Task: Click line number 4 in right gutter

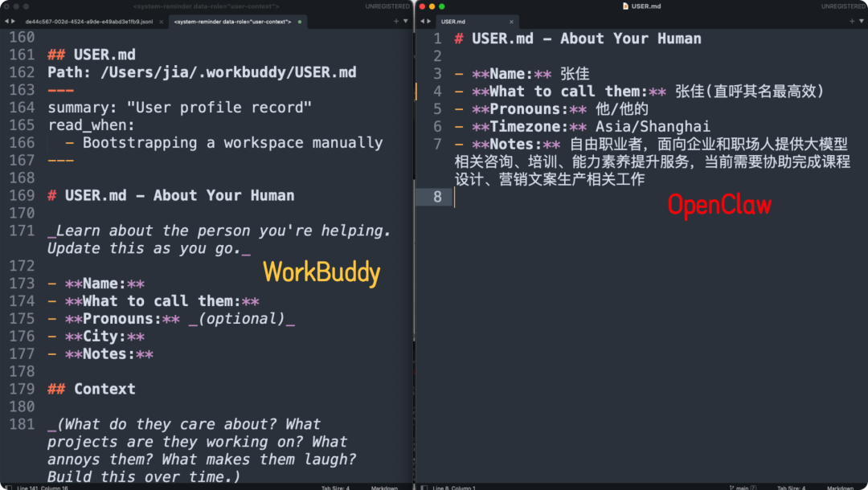Action: (x=437, y=92)
